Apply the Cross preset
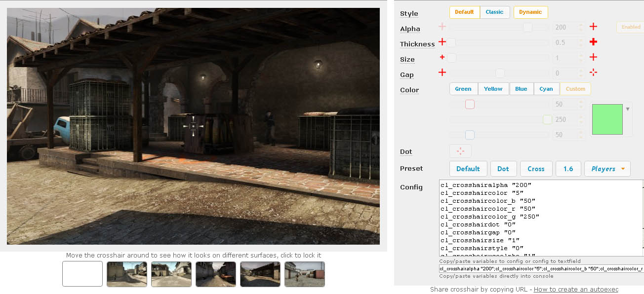Image resolution: width=644 pixels, height=294 pixels. 536,169
